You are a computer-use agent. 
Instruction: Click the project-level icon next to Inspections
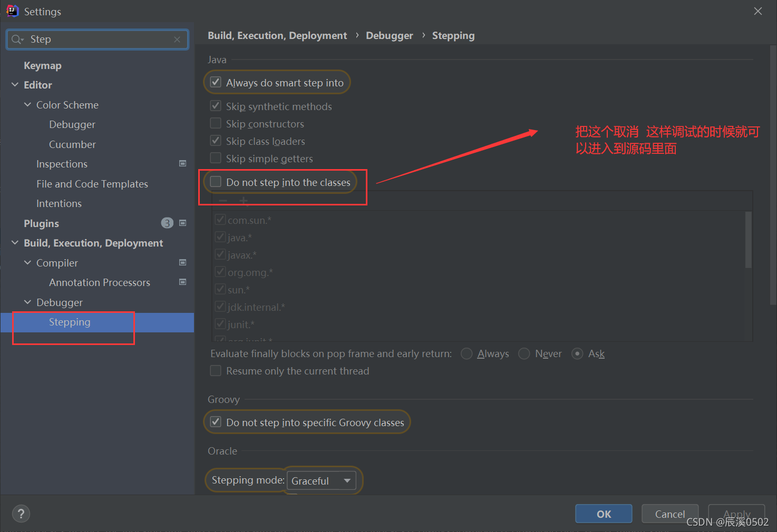click(x=183, y=164)
